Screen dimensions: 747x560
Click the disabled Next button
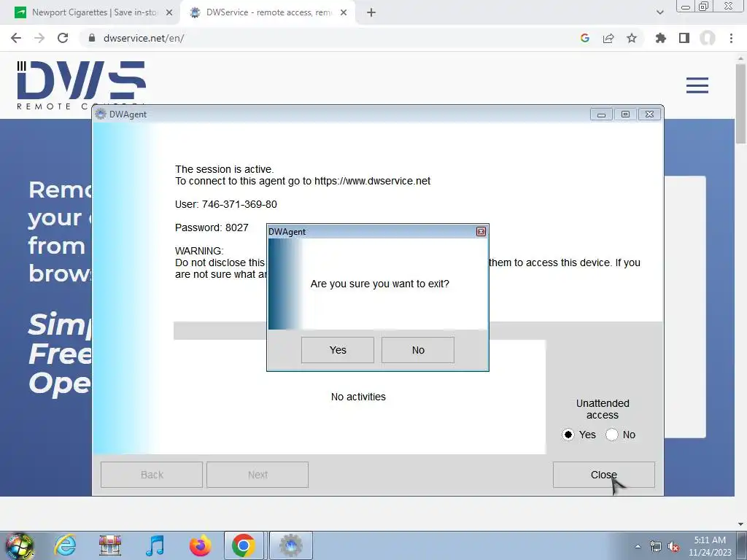258,475
